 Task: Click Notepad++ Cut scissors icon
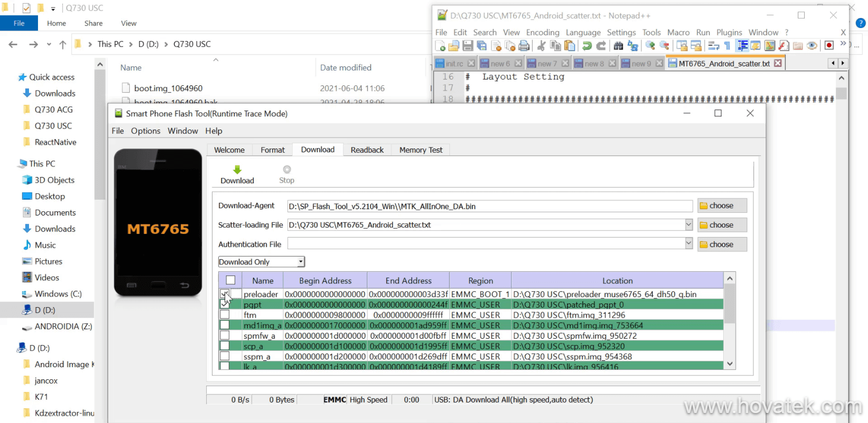541,46
